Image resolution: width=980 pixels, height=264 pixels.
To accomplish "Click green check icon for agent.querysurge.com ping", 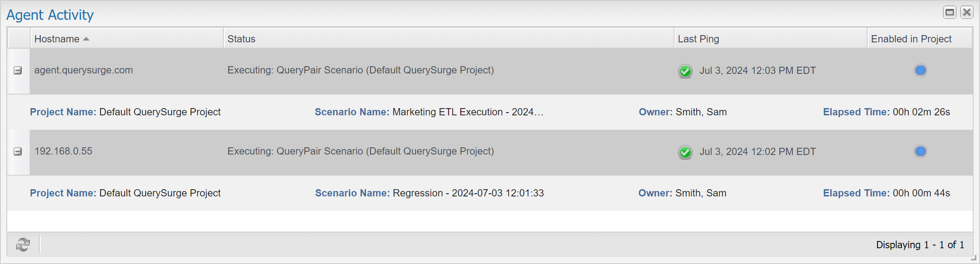I will coord(685,71).
